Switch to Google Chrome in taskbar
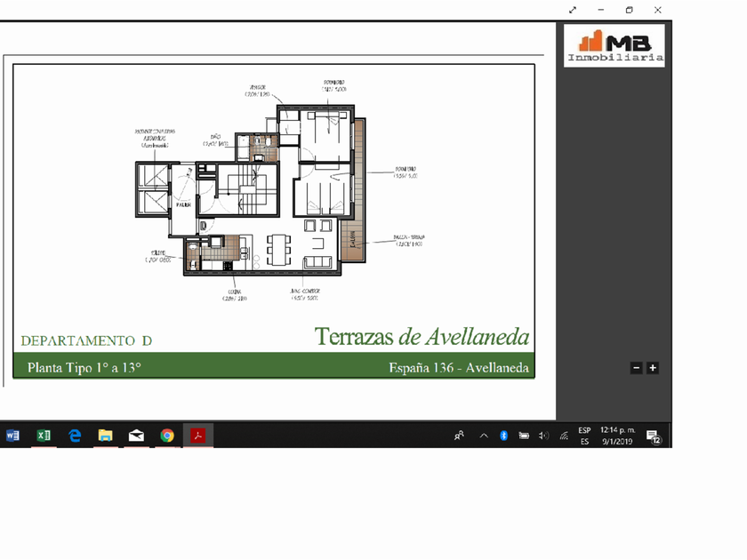This screenshot has height=560, width=747. [x=167, y=436]
